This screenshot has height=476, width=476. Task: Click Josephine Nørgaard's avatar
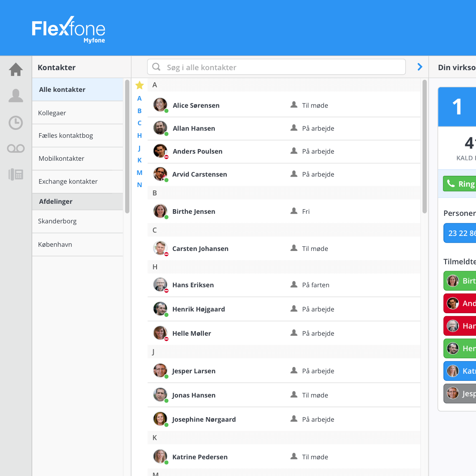coord(160,419)
